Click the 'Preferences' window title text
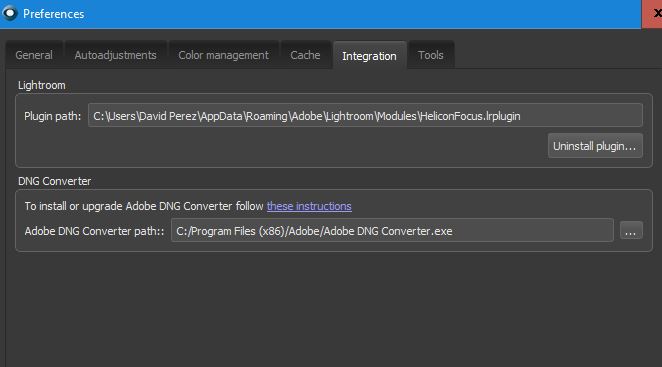 (x=54, y=14)
